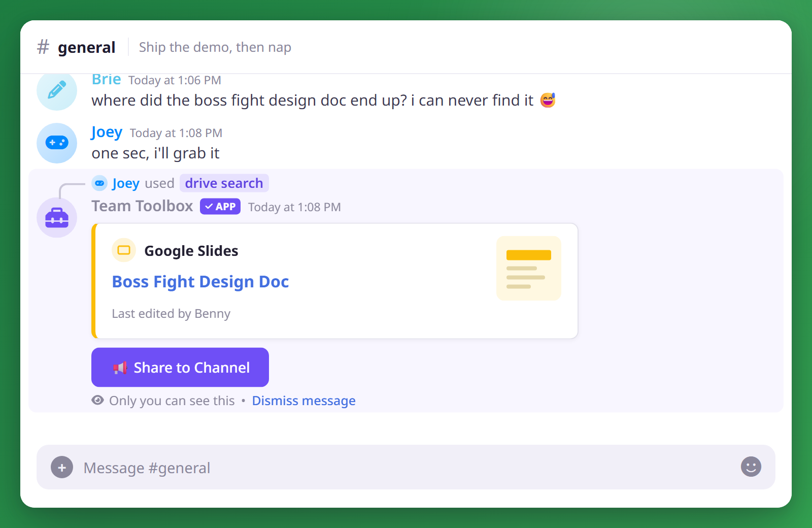Open Joey's game controller avatar
Viewport: 812px width, 528px height.
(57, 143)
